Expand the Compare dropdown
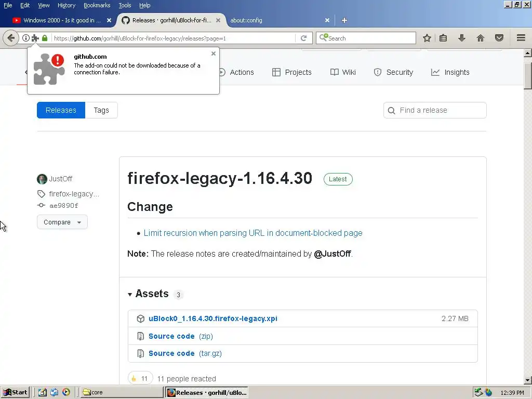 coord(62,222)
